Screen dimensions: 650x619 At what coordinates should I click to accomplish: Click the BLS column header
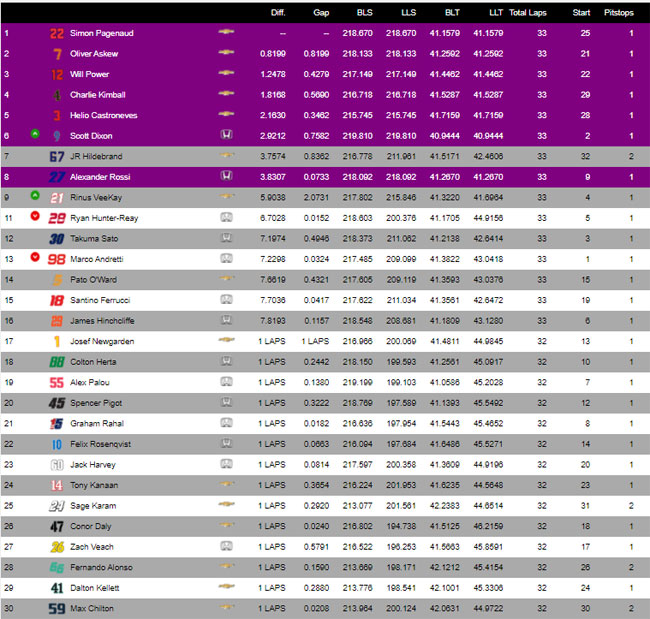(364, 13)
